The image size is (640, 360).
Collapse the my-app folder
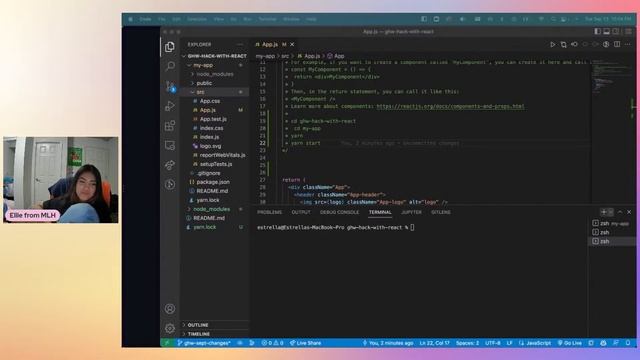[215, 65]
